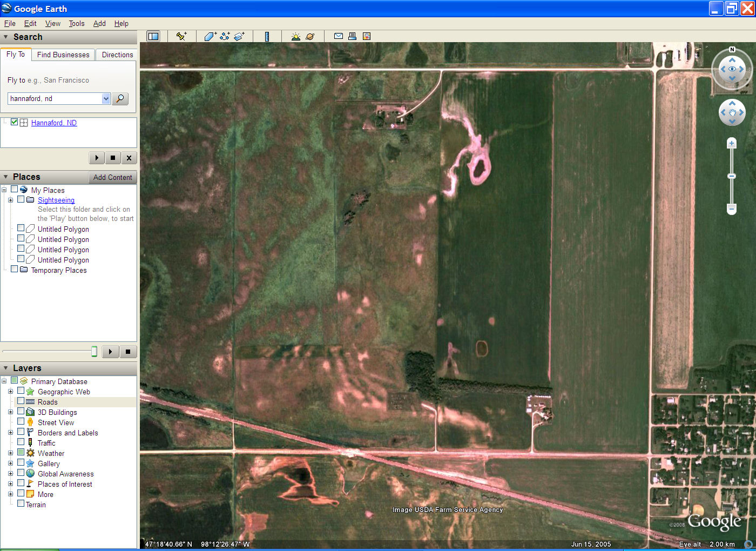Select the Temporary Places folder row
This screenshot has width=756, height=551.
tap(59, 270)
